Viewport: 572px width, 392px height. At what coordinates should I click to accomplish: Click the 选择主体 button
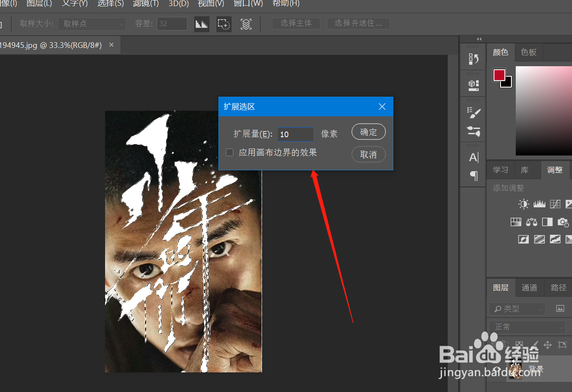296,24
